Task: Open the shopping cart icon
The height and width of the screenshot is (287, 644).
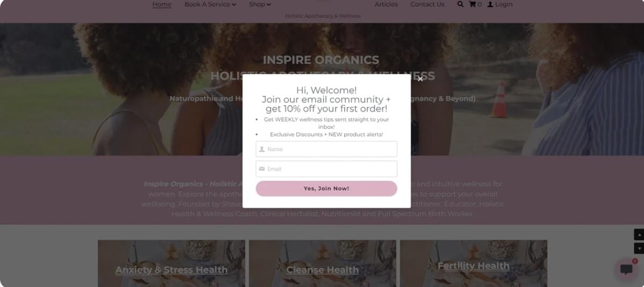Action: [472, 4]
